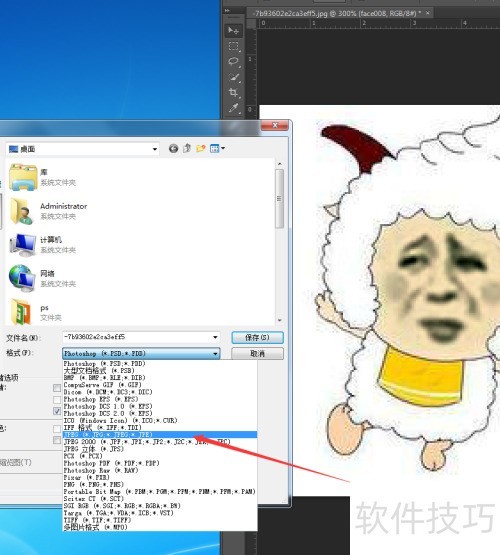
Task: Choose Pixar (*.PXR) format
Action: [x=160, y=477]
